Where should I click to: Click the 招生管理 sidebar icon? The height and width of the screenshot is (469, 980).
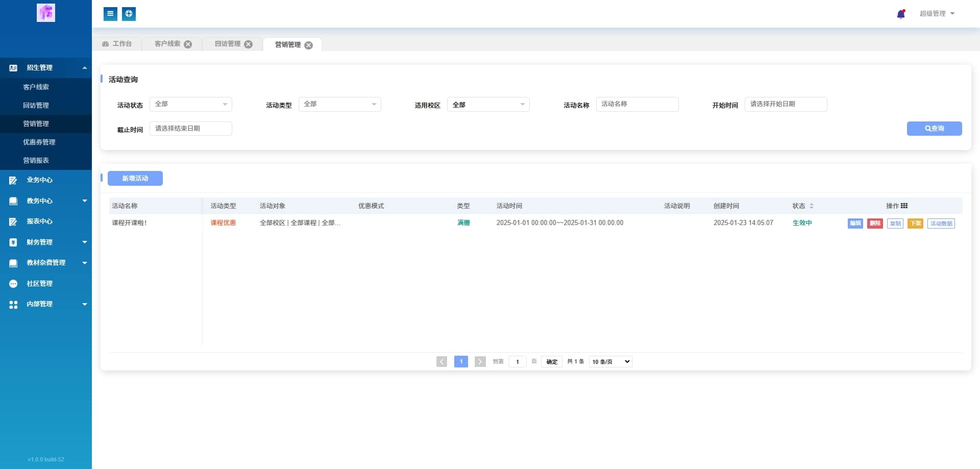13,68
